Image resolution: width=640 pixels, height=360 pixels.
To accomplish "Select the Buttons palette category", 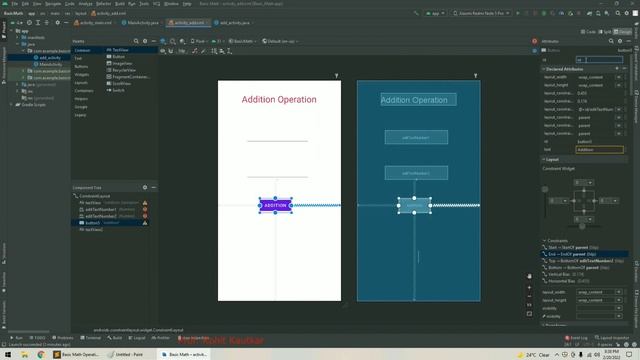I will (x=81, y=67).
